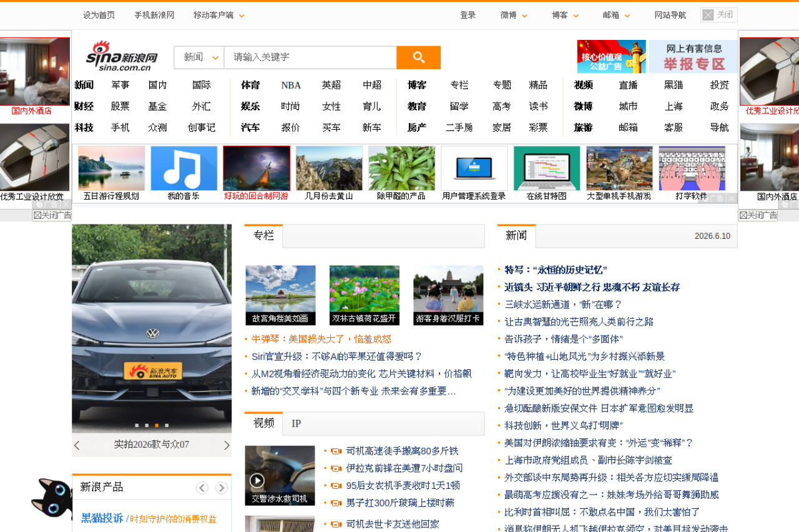The image size is (799, 532).
Task: Open 用户管理系统登录 thumbnail
Action: tap(474, 168)
